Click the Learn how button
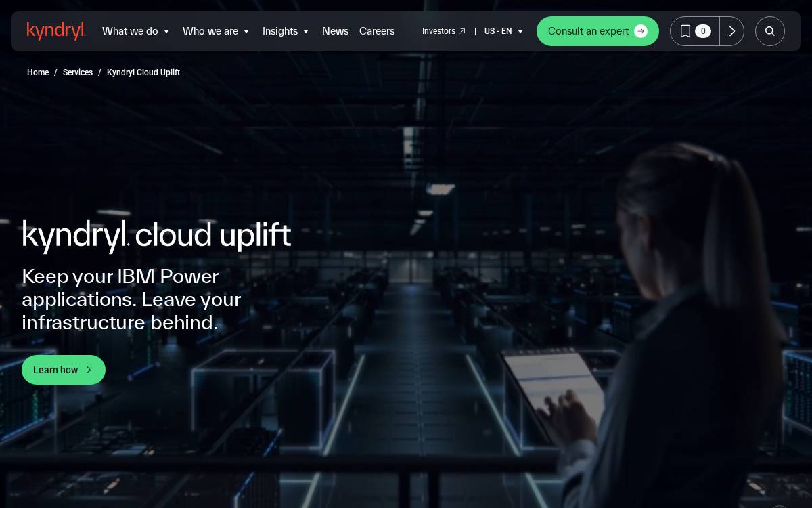The height and width of the screenshot is (508, 812). 64,370
